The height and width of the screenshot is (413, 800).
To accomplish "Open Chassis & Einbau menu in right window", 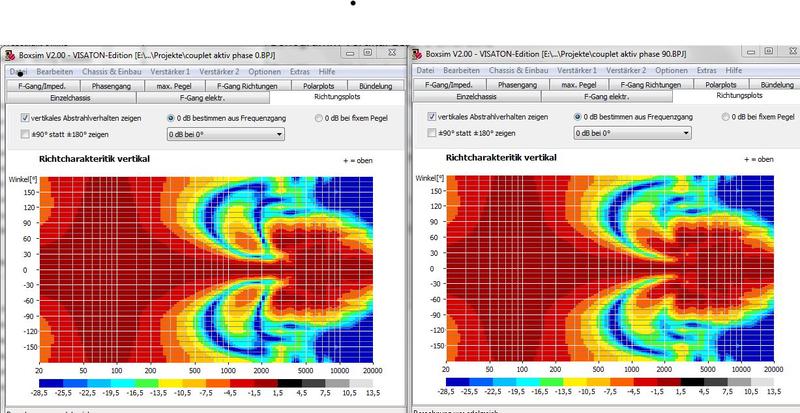I will (518, 70).
